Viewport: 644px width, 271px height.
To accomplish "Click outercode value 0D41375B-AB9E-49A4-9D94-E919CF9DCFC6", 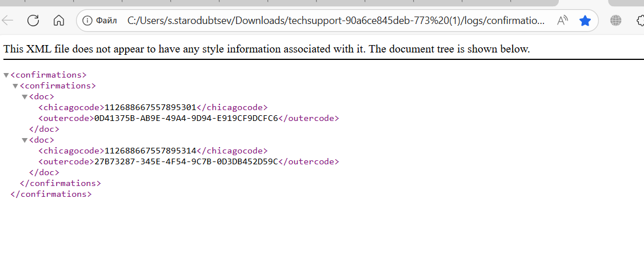I will click(x=186, y=119).
